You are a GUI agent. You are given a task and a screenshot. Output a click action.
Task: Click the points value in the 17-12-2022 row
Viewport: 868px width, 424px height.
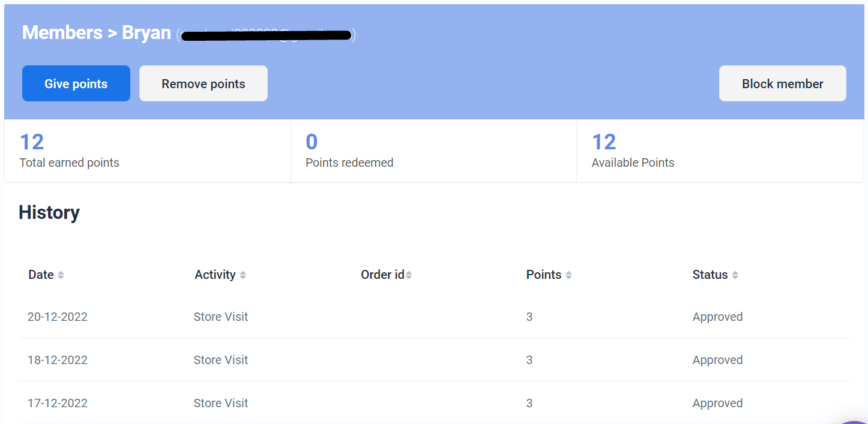(529, 403)
